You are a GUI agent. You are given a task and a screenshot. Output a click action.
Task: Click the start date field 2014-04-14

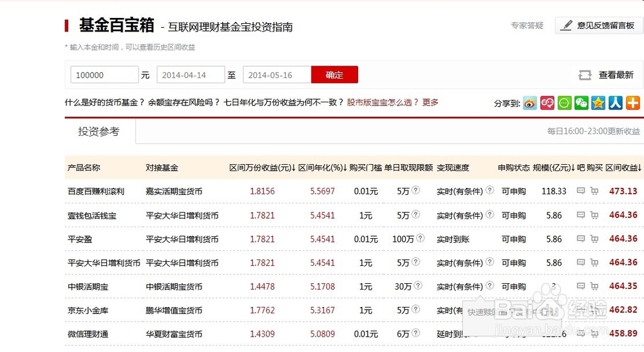(x=191, y=75)
